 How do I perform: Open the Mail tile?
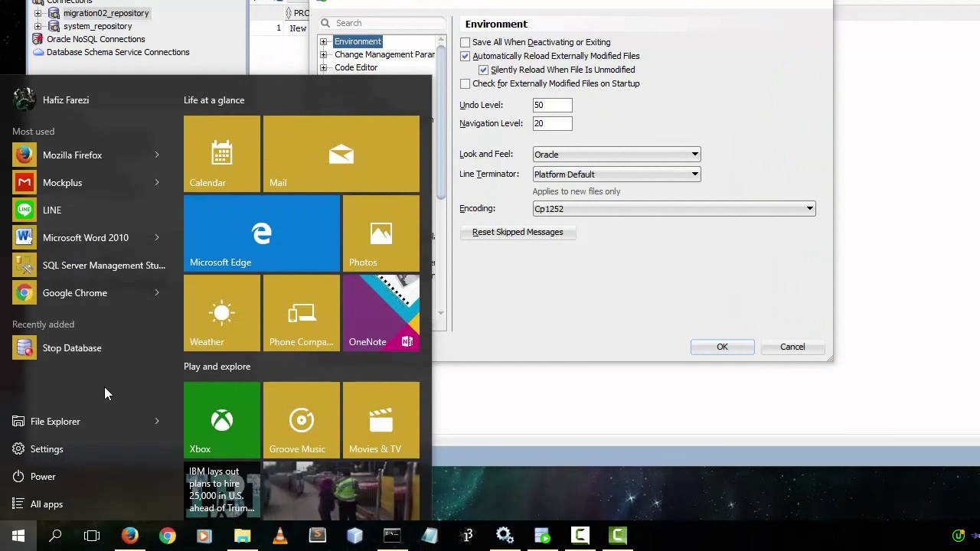pos(341,154)
